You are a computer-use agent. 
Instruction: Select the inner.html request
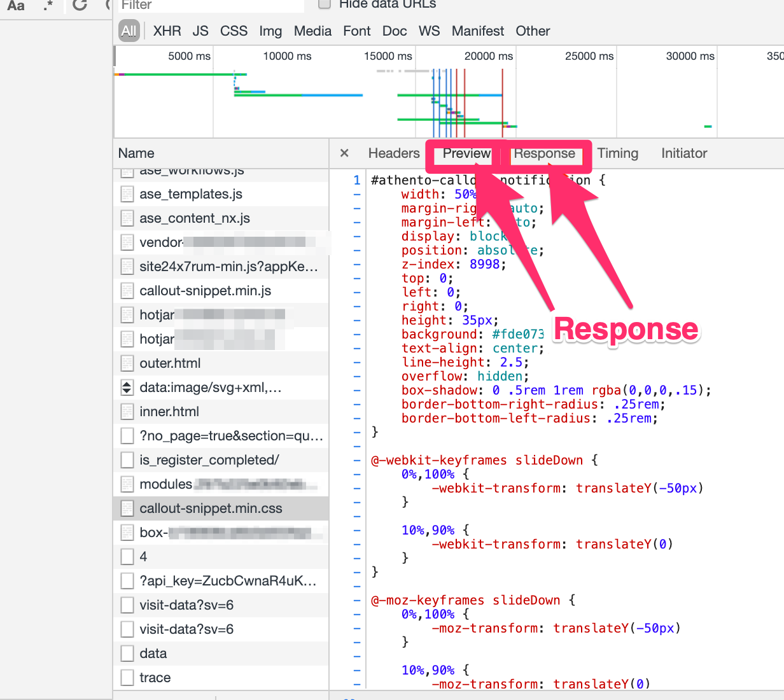coord(169,412)
